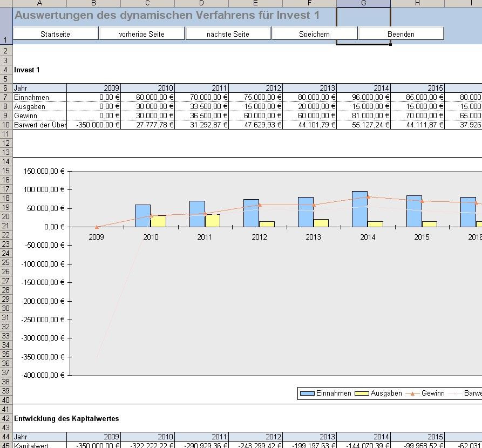Click the 2013 category axis label
This screenshot has width=482, height=448.
click(x=313, y=237)
